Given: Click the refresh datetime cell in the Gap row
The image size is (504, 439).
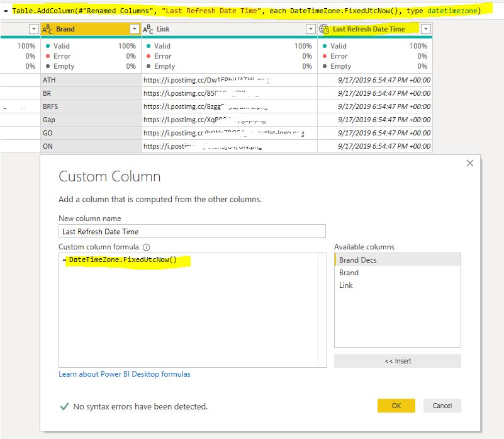Looking at the screenshot, I should [x=375, y=120].
